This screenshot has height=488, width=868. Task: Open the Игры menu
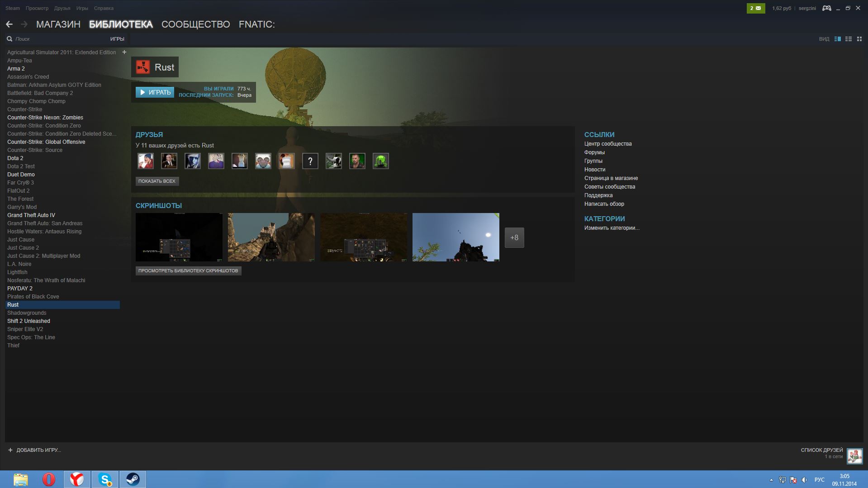coord(82,8)
